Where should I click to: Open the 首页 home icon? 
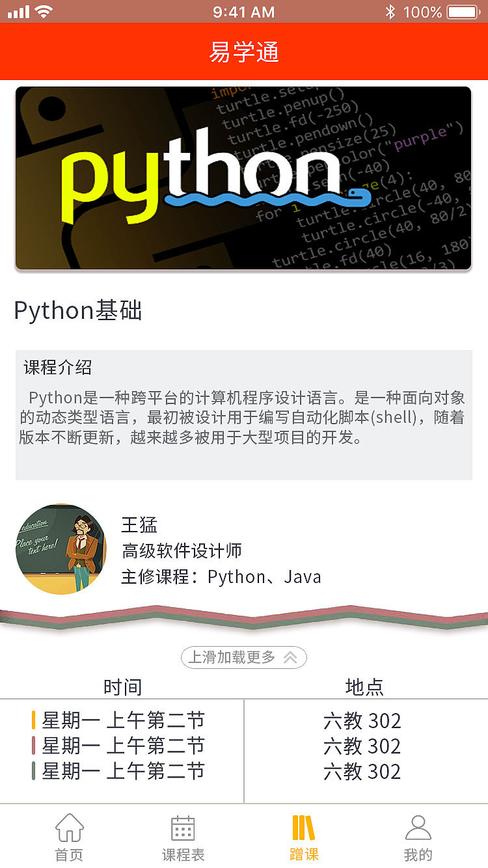[x=70, y=828]
